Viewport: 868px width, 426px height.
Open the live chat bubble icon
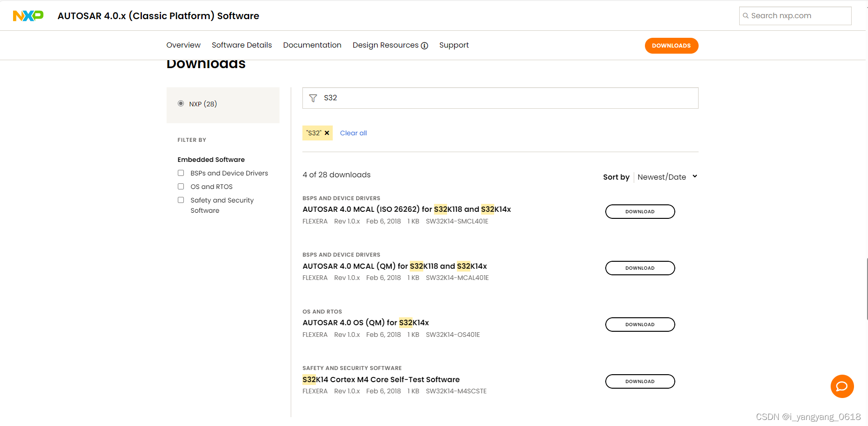click(842, 386)
